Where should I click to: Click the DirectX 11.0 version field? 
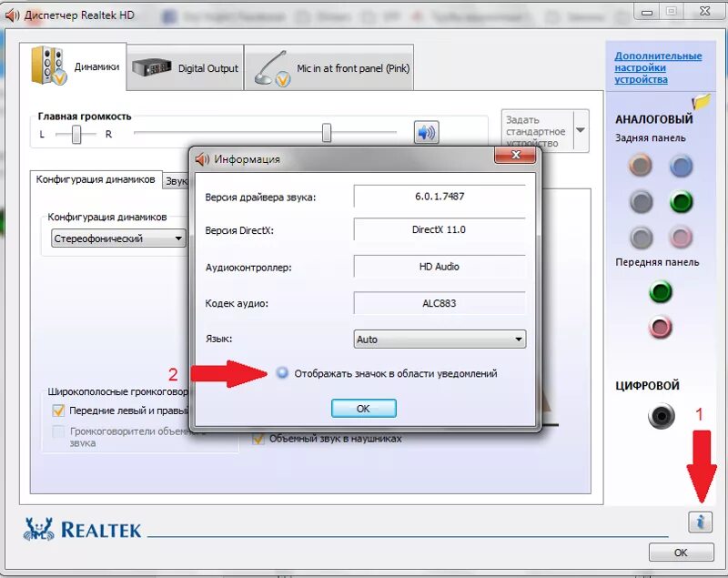pos(440,229)
